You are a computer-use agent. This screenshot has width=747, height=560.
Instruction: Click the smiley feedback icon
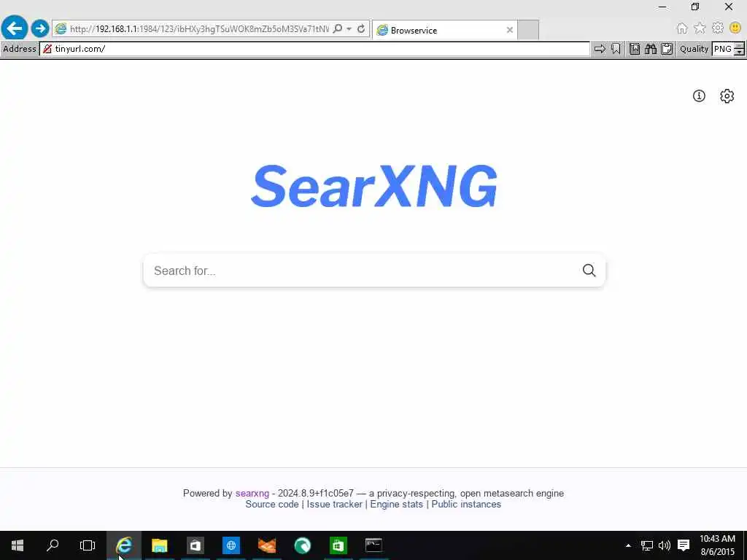735,28
